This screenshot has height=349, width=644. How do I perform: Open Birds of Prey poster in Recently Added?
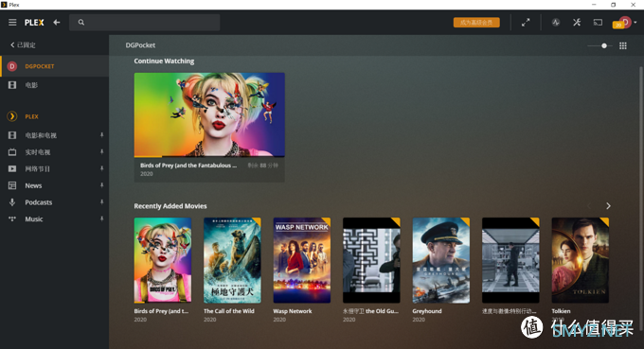click(x=163, y=260)
